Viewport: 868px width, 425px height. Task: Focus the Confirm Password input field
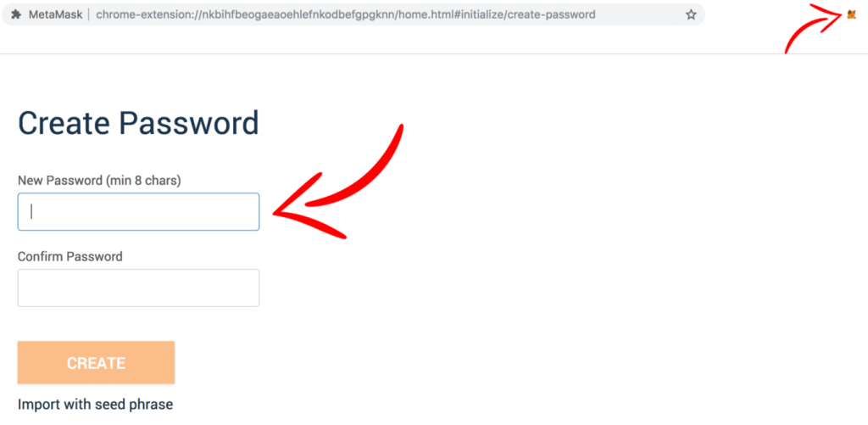(x=138, y=288)
